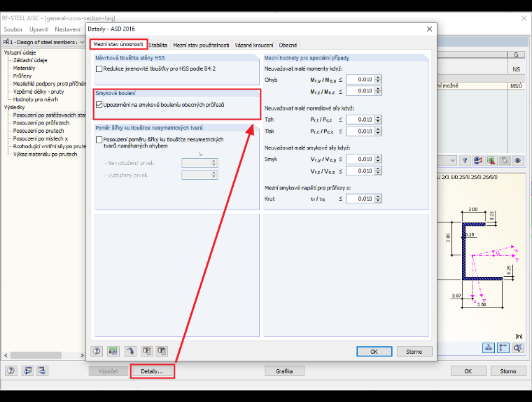Click the Ohyb Mr,y / Mc,y input field
Screen dimensions: 532x402
point(360,80)
